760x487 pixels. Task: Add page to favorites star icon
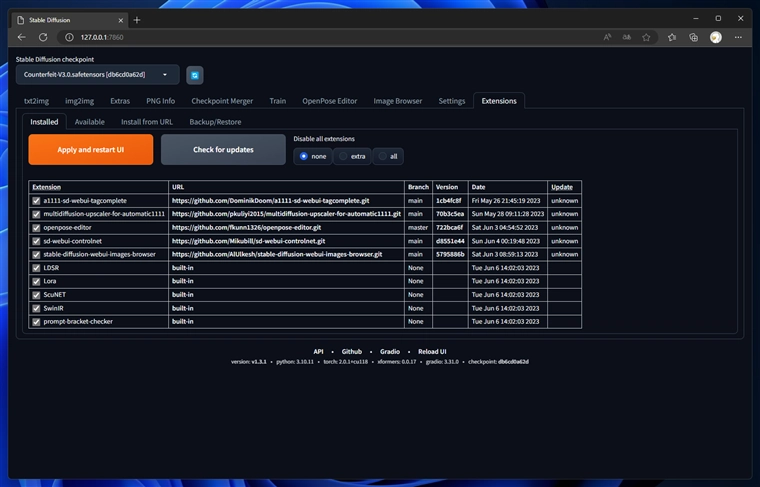click(x=646, y=37)
